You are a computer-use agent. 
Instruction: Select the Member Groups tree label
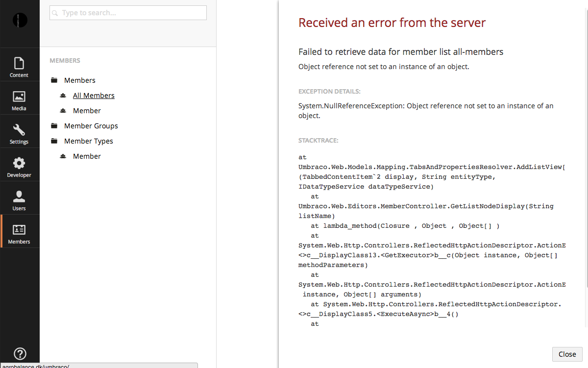(x=91, y=126)
